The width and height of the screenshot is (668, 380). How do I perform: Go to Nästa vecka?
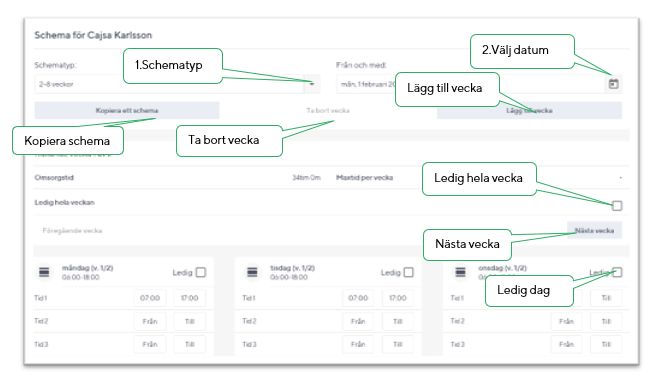pyautogui.click(x=594, y=230)
